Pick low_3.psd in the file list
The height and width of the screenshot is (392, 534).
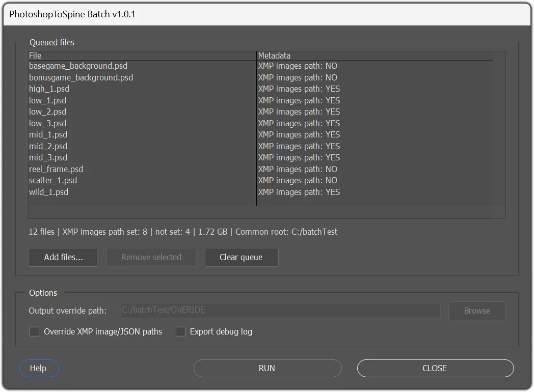pyautogui.click(x=47, y=123)
